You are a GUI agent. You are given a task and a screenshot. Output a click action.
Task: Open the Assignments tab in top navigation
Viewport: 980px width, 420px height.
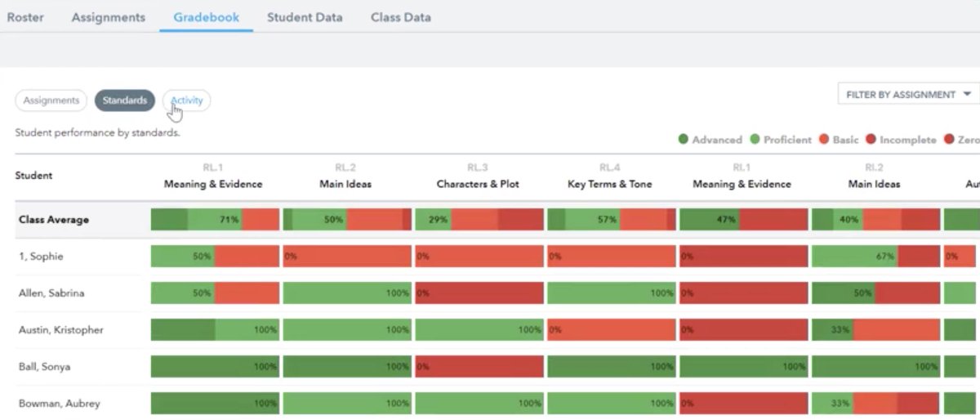point(109,16)
